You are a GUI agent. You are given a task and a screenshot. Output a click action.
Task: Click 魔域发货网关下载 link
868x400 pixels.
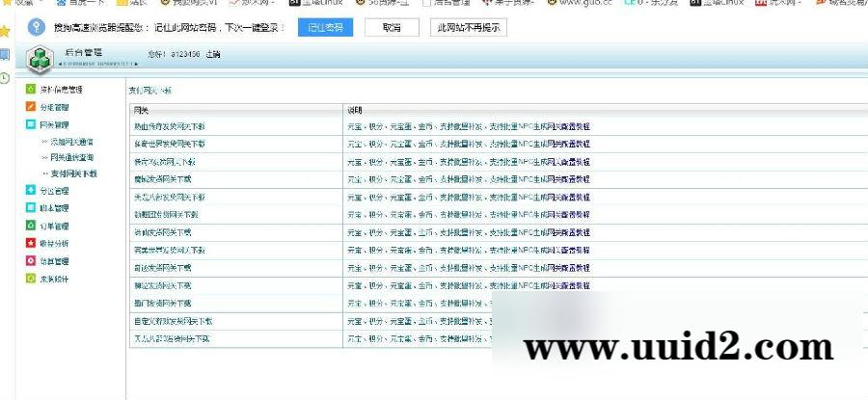point(163,179)
